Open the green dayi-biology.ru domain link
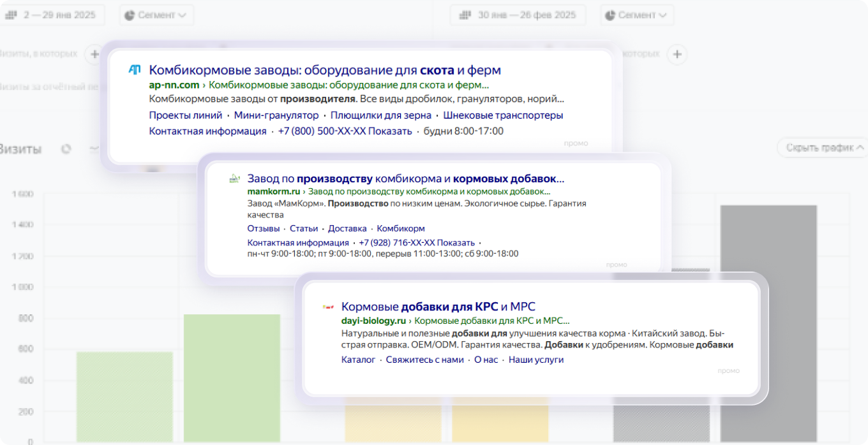The image size is (868, 445). 373,321
